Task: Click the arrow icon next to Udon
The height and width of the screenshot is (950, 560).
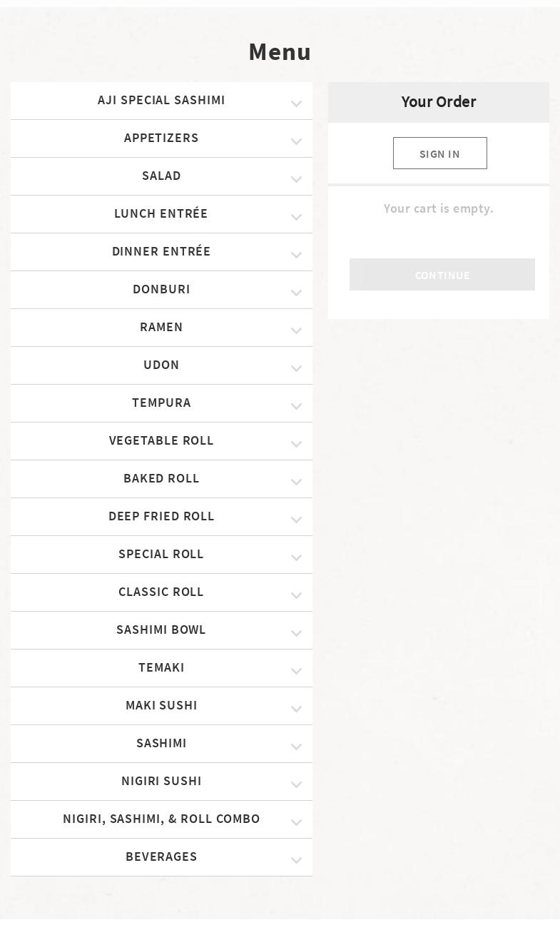Action: point(296,368)
